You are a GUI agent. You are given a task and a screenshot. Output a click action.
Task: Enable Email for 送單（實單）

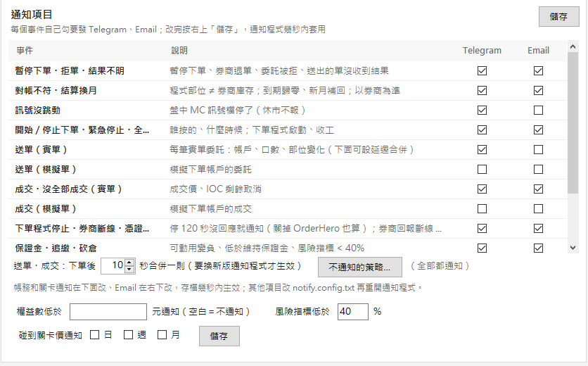tap(538, 149)
